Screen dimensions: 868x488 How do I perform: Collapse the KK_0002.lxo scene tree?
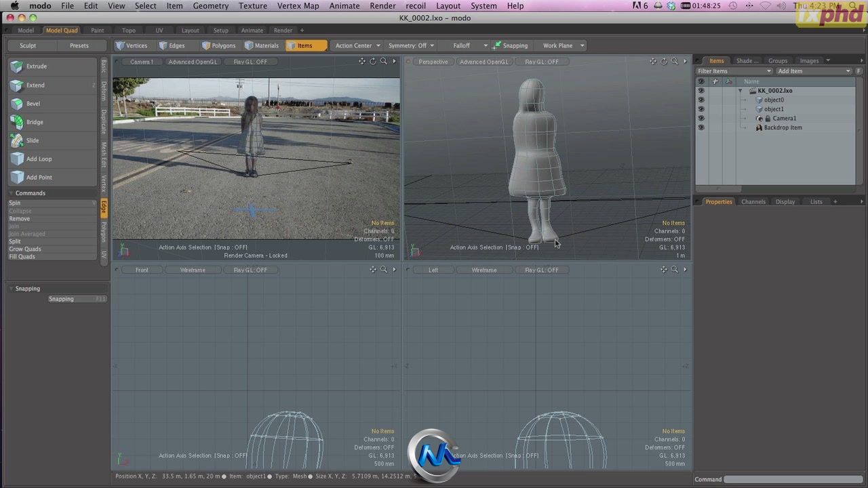tap(741, 91)
